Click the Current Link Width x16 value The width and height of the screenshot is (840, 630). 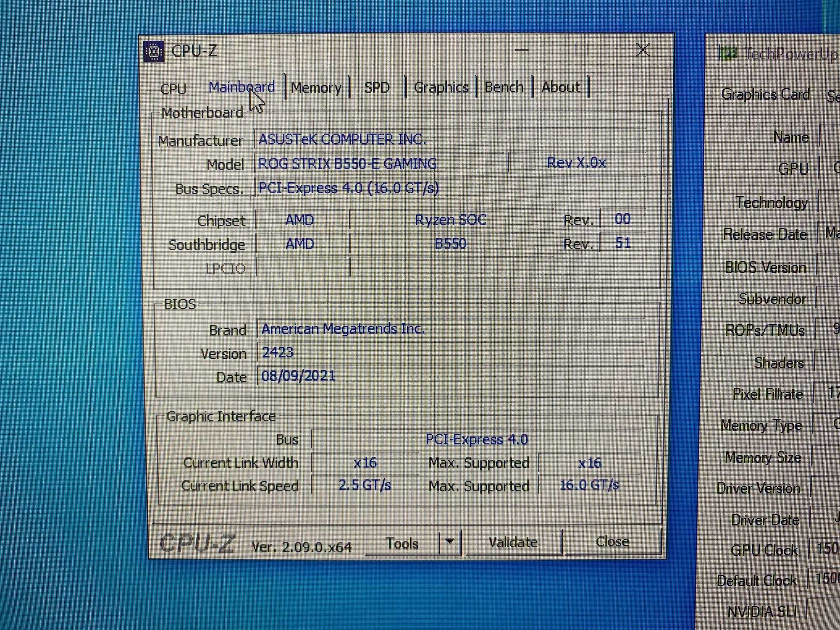pyautogui.click(x=365, y=463)
